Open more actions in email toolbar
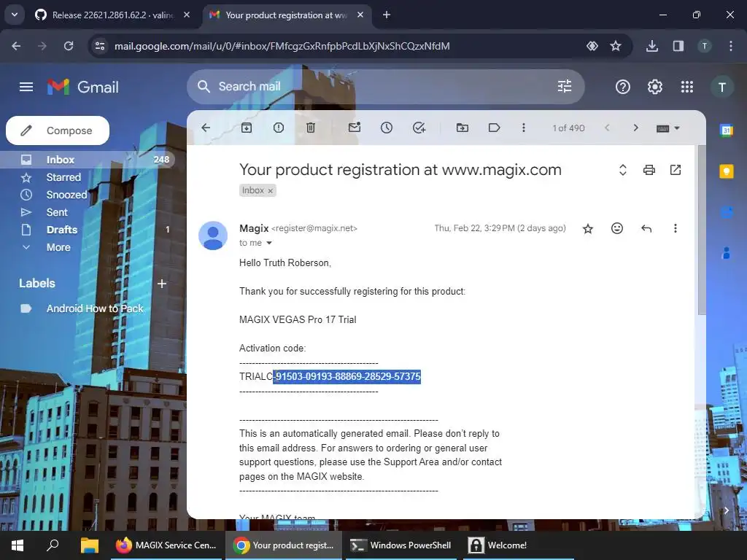747x560 pixels. [x=524, y=128]
